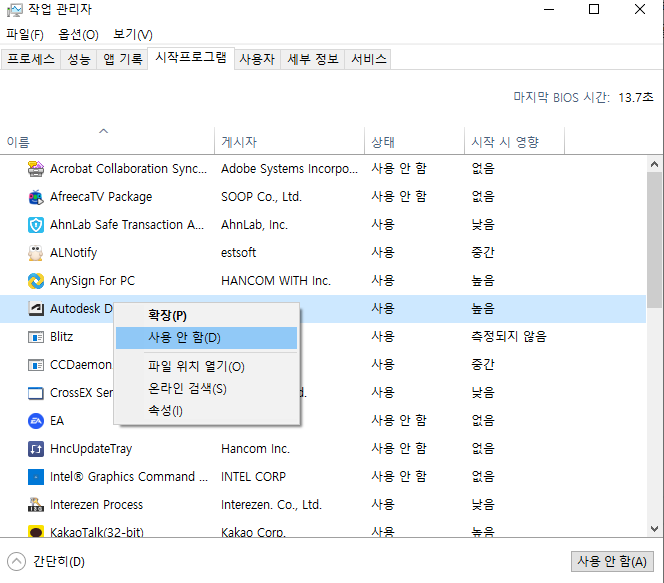The width and height of the screenshot is (664, 583).
Task: Click the Blitz row icon
Action: click(36, 337)
